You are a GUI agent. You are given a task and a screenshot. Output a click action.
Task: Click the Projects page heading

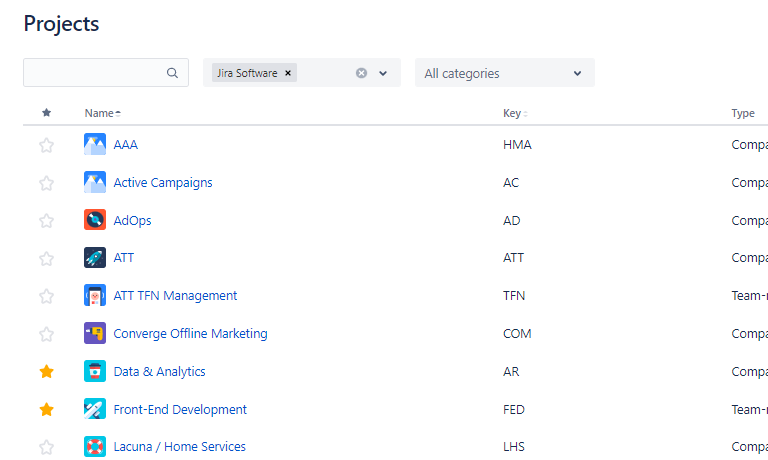pos(61,24)
